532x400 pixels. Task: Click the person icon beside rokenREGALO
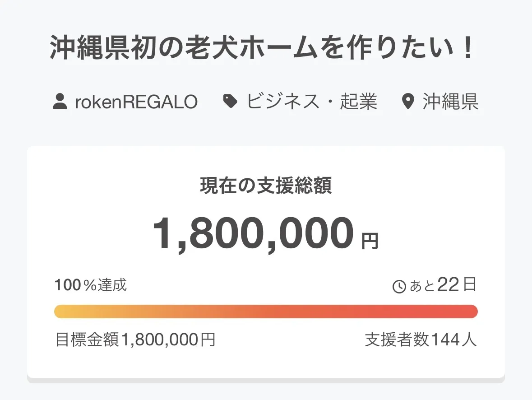coord(60,102)
